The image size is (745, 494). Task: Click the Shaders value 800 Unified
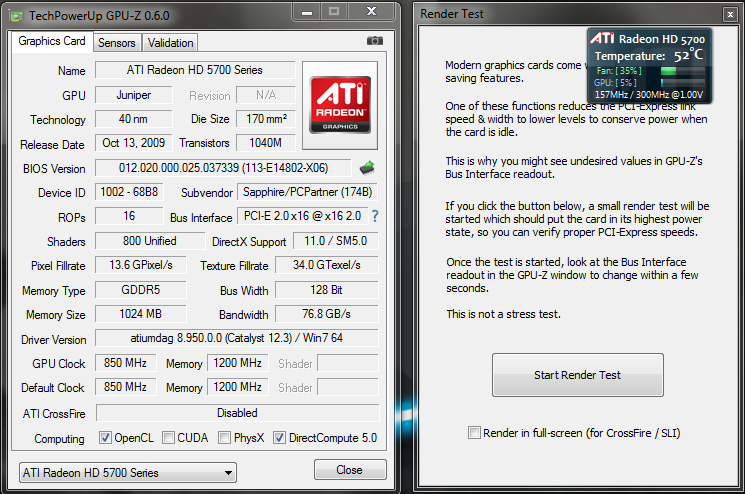[150, 241]
